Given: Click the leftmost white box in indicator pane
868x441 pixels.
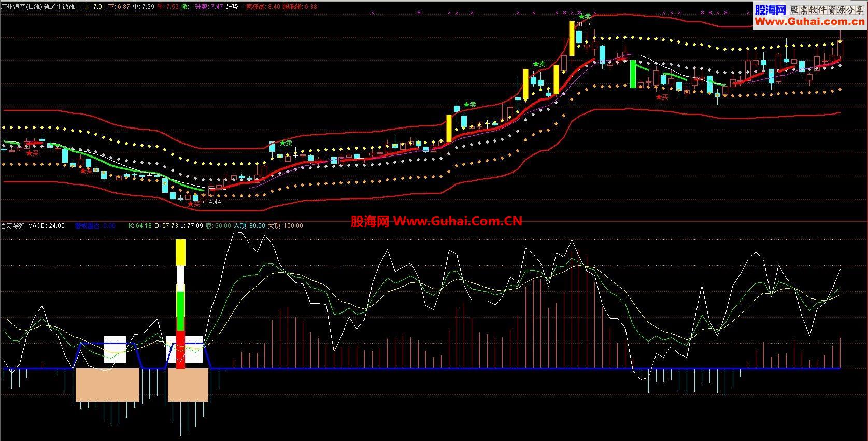Looking at the screenshot, I should (x=115, y=349).
